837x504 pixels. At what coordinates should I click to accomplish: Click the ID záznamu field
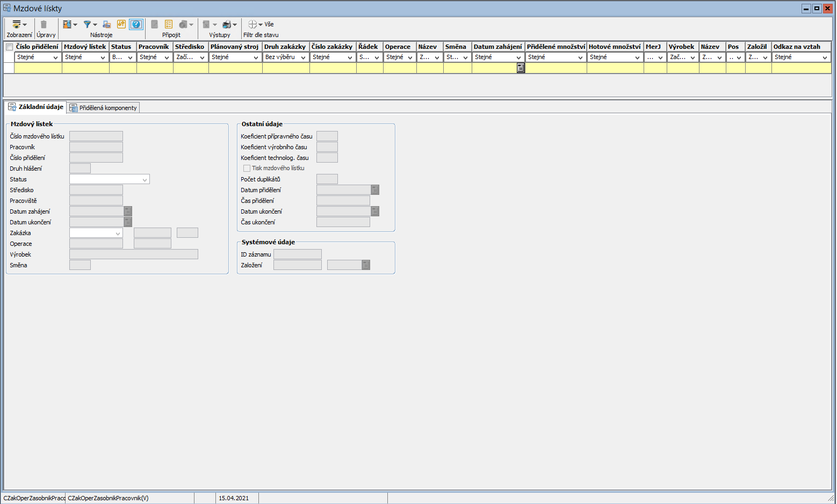[x=297, y=254]
